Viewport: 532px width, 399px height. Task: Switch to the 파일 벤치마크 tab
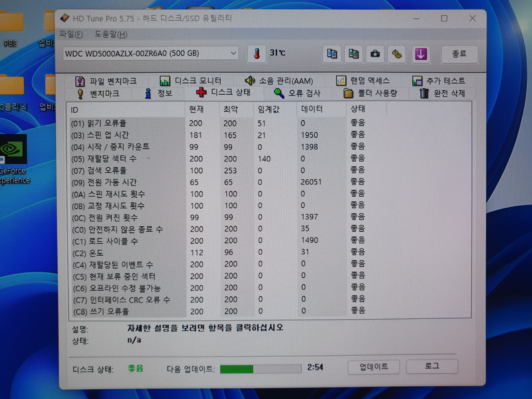[106, 81]
